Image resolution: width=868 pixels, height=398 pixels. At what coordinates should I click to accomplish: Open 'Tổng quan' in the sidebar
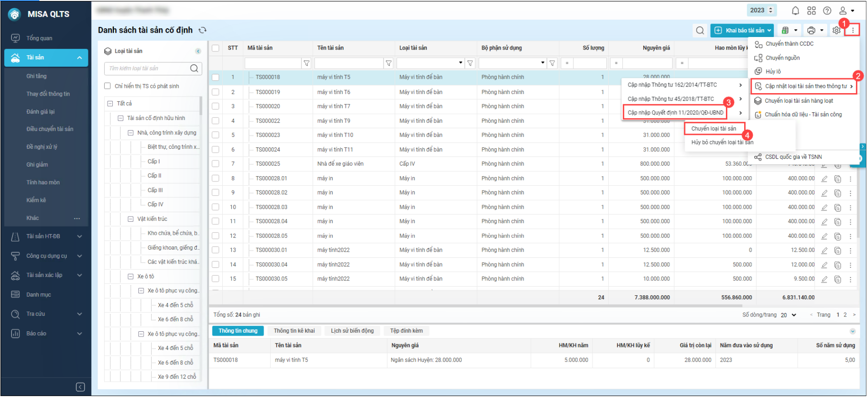coord(39,38)
